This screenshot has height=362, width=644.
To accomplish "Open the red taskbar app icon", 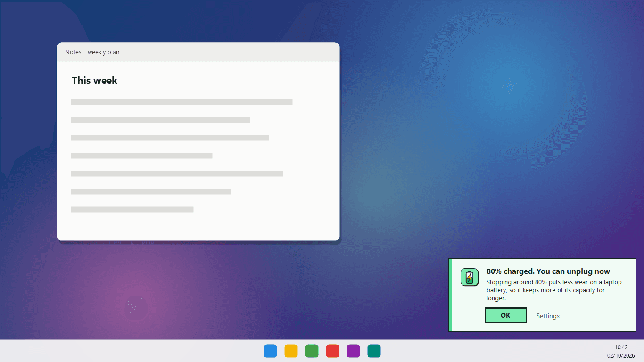I will [x=332, y=351].
